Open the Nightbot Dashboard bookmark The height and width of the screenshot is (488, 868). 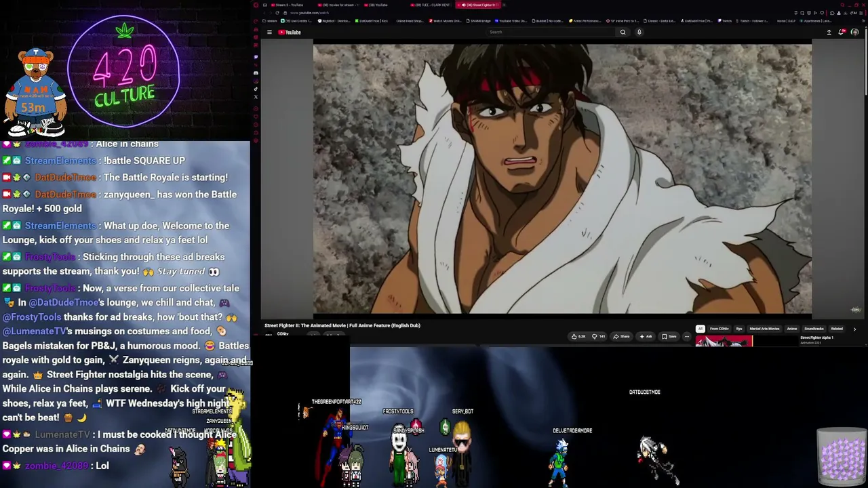[x=334, y=21]
